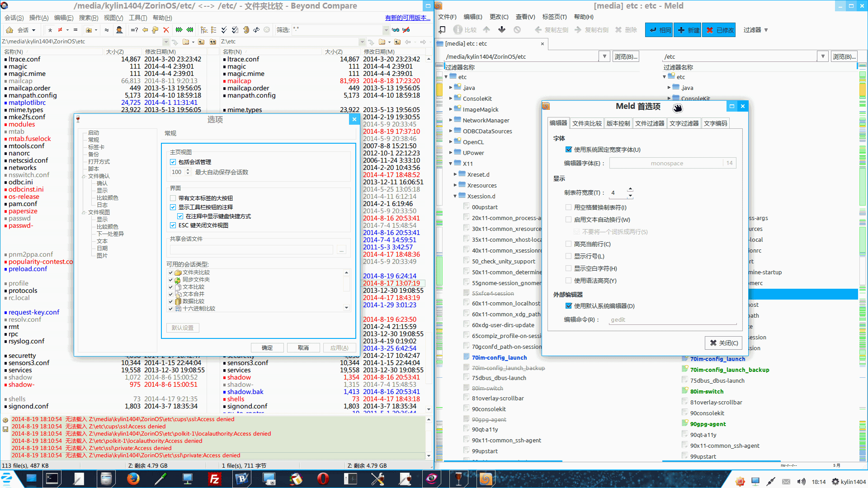Screen dimensions: 868x488
Task: Toggle '使用系统固定宽度字体' checkbox in Meld
Action: pos(569,150)
